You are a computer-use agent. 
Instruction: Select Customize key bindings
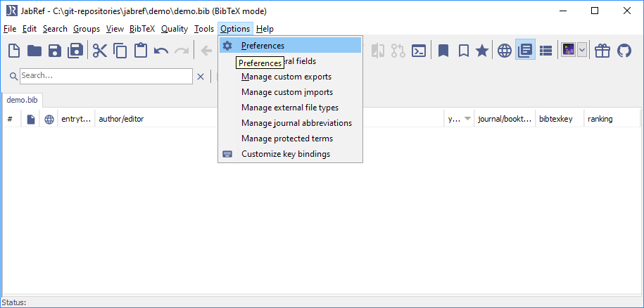point(290,154)
